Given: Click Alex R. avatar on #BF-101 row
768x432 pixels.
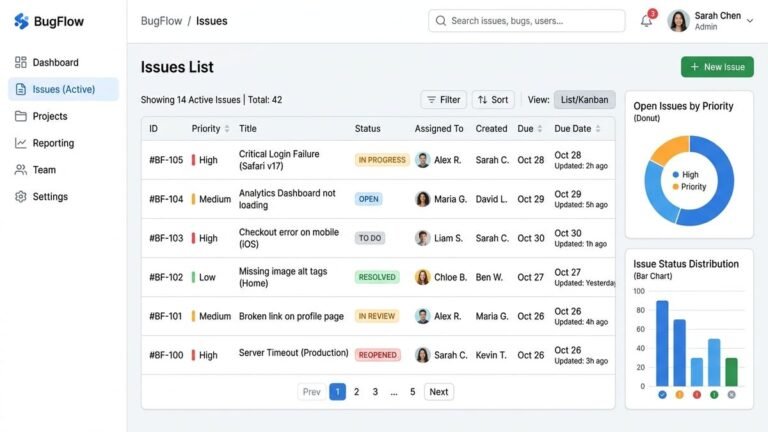Looking at the screenshot, I should coord(422,316).
